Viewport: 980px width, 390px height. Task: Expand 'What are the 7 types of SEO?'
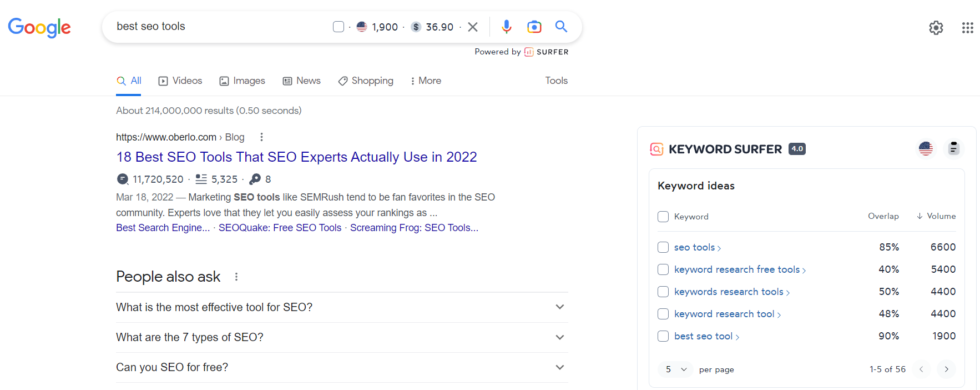342,337
